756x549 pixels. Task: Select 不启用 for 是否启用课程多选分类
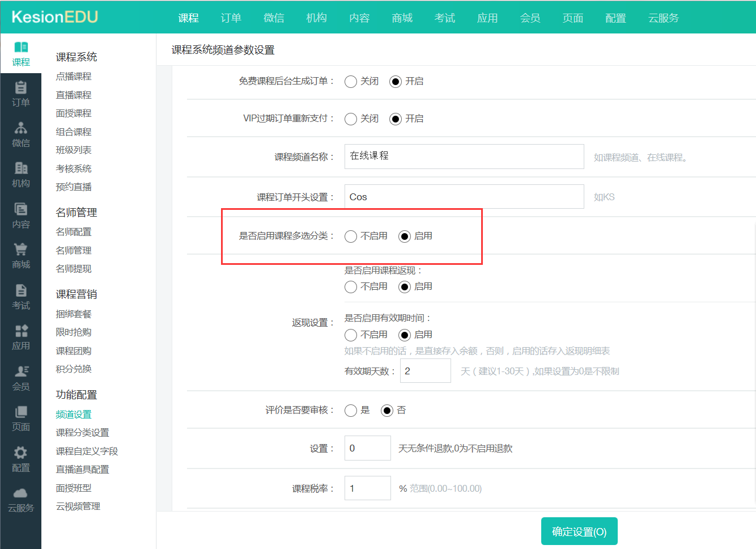click(x=351, y=237)
